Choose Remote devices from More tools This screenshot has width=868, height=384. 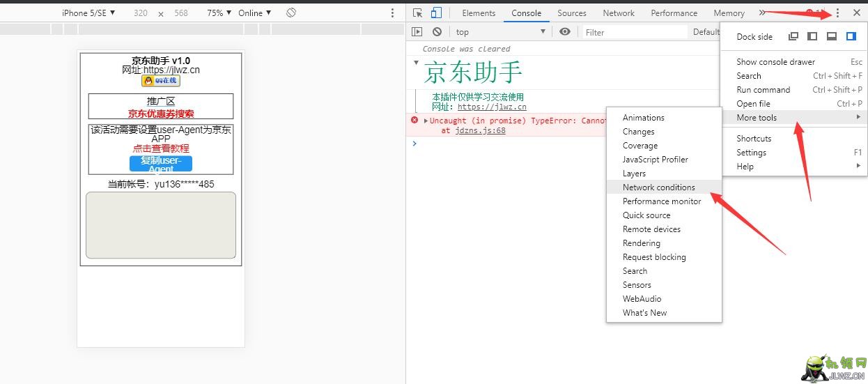[x=664, y=229]
